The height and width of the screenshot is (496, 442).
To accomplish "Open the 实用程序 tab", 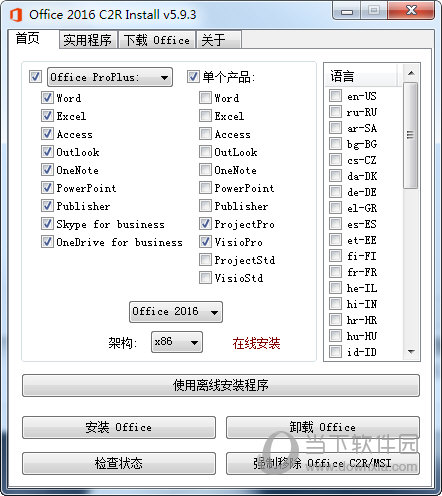I will click(x=88, y=40).
